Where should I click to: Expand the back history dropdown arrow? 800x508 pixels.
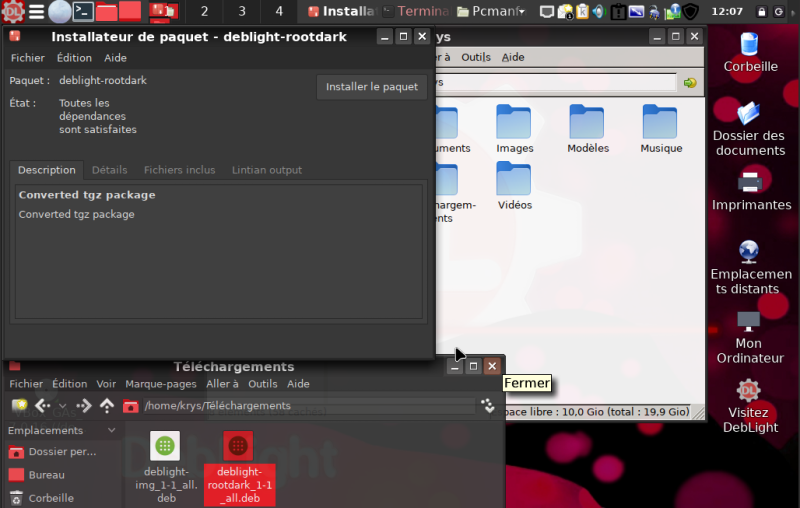(x=62, y=406)
